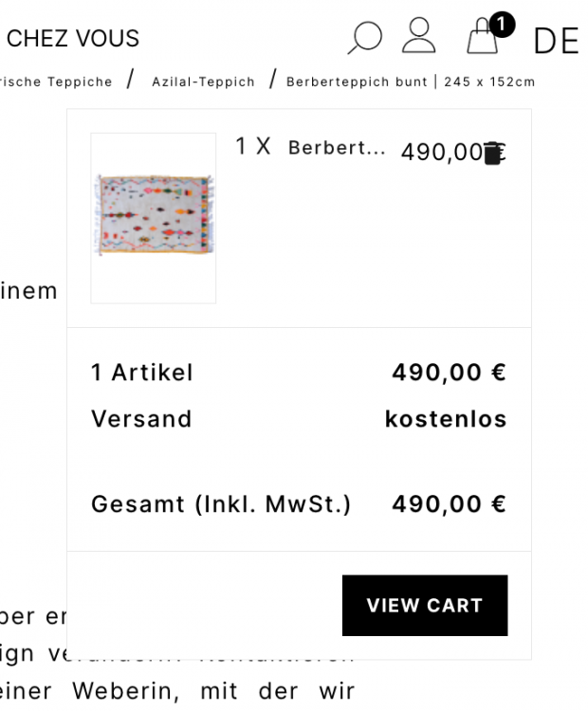Viewport: 588px width, 711px height.
Task: Click the Berberteppich bunt breadcrumb
Action: pyautogui.click(x=410, y=82)
